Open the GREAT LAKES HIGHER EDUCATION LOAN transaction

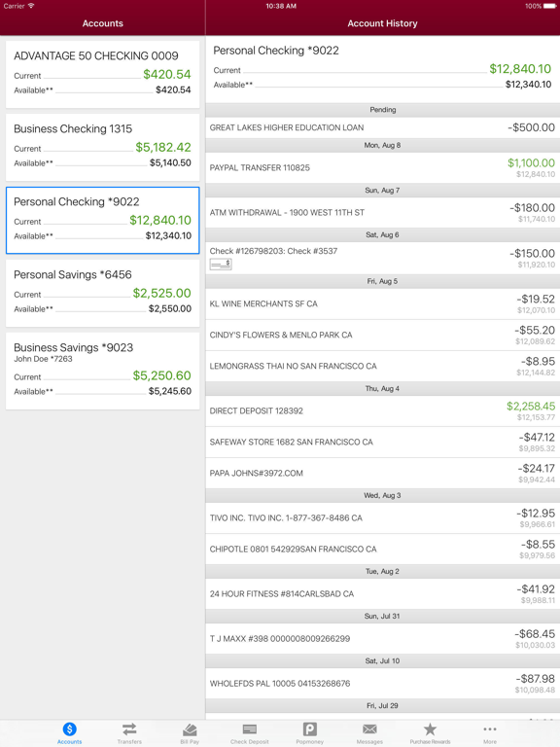382,127
